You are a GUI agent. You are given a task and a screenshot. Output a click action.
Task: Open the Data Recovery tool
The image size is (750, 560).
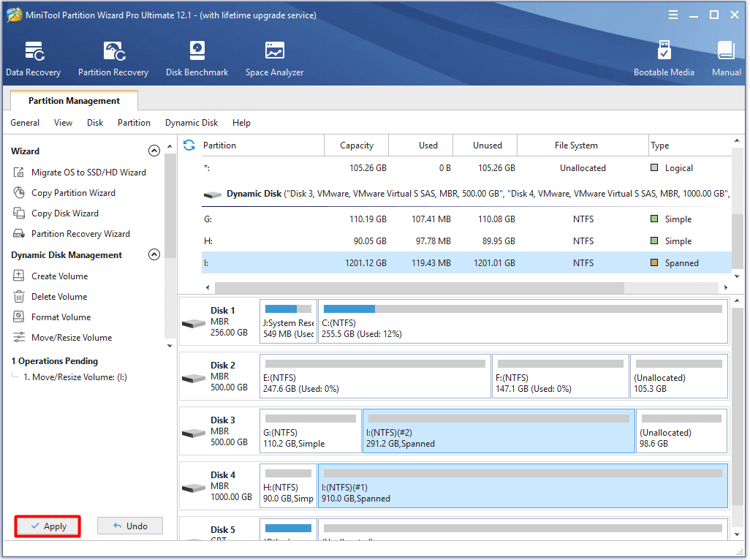tap(34, 58)
